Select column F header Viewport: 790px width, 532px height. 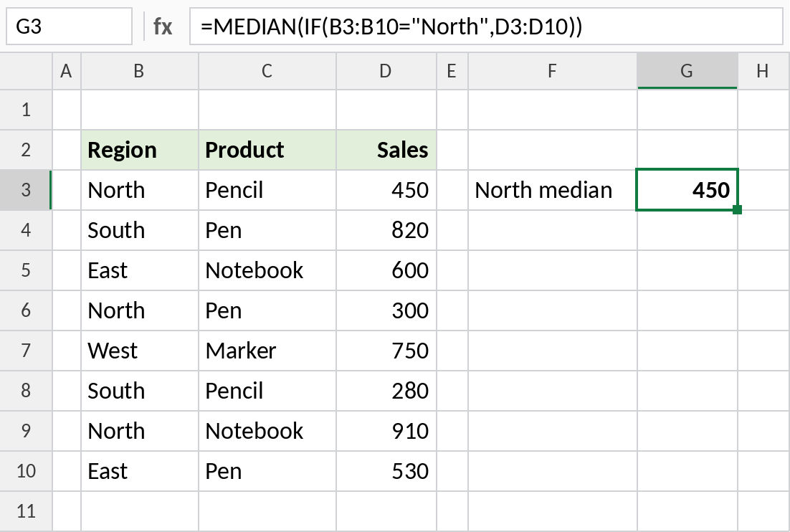(x=552, y=71)
